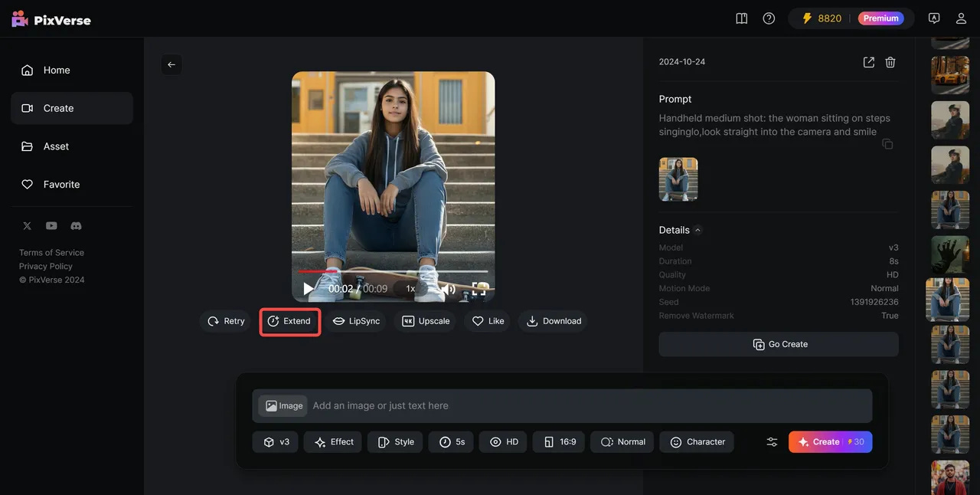This screenshot has width=980, height=495.
Task: Select Create in sidebar
Action: (x=72, y=108)
